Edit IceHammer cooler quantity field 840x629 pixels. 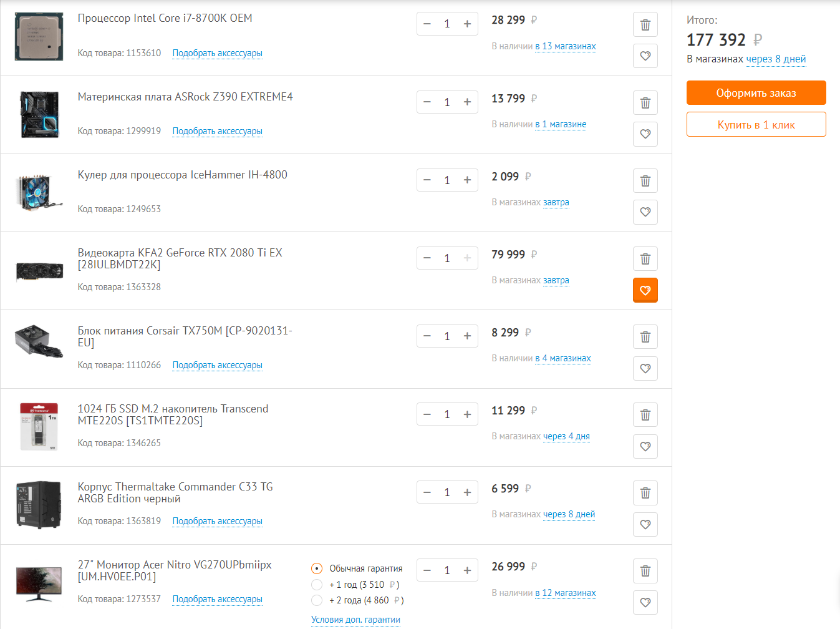point(447,180)
